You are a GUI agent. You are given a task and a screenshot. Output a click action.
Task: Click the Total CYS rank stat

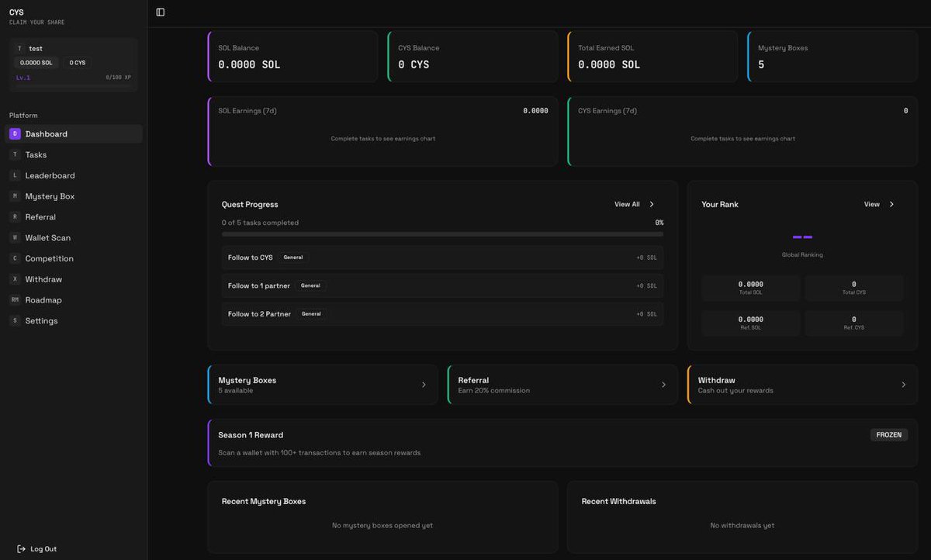click(x=854, y=288)
